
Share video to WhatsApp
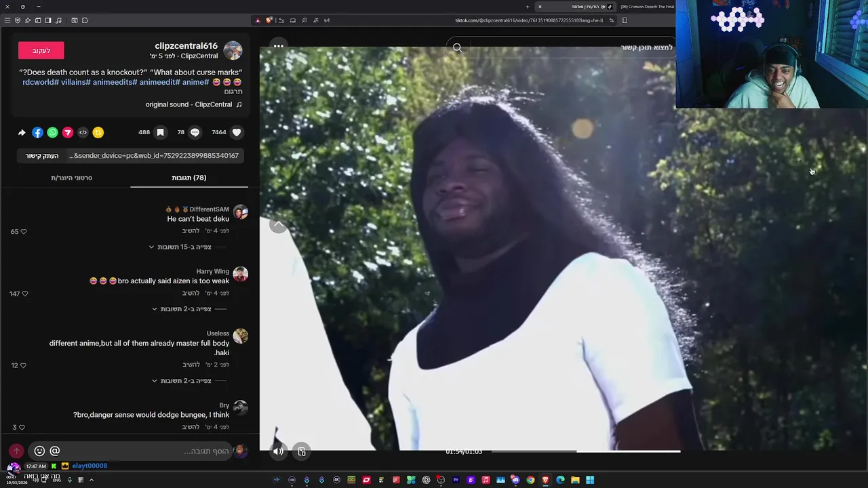coord(52,132)
